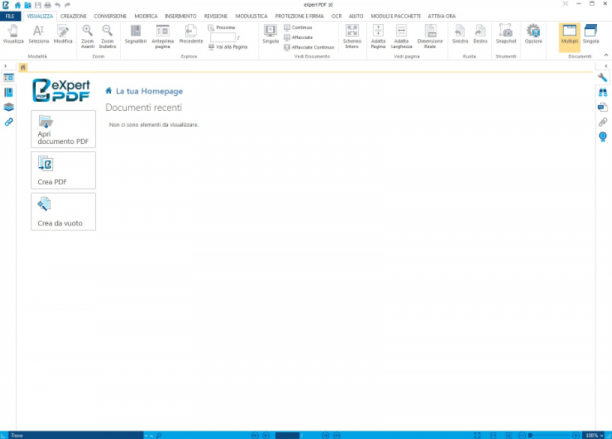612x439 pixels.
Task: Select Multipli documents mode
Action: 569,37
